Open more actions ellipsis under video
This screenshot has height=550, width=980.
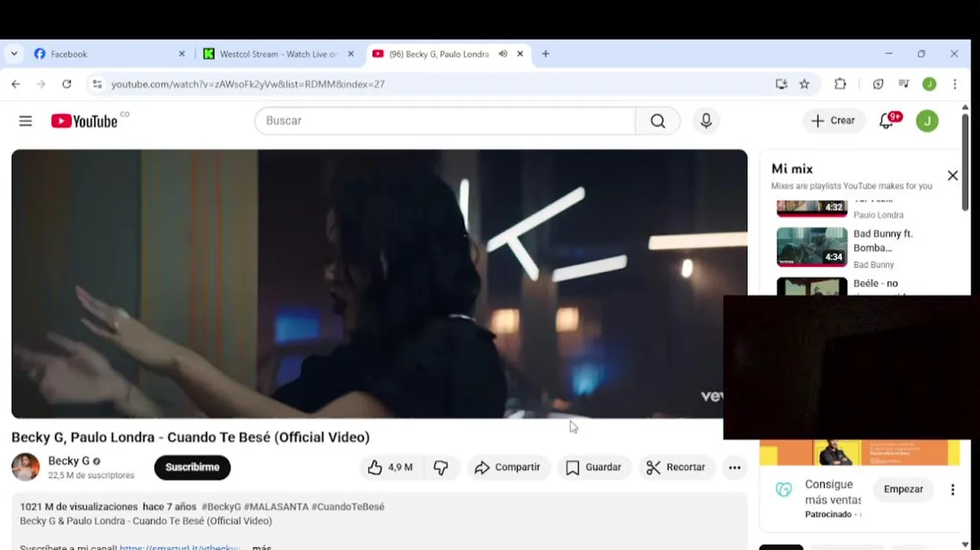(x=735, y=467)
